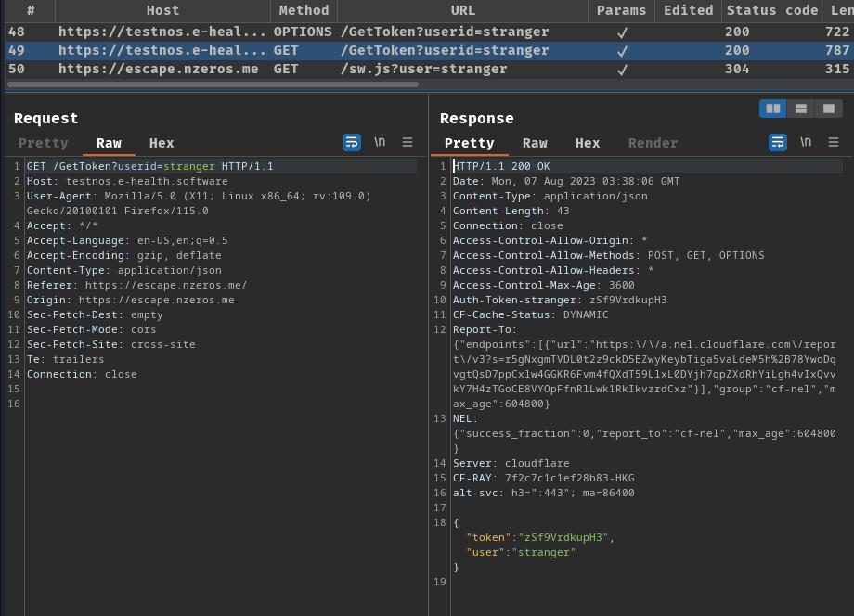The image size is (854, 616).
Task: Sort by the Edited column header
Action: pyautogui.click(x=688, y=10)
